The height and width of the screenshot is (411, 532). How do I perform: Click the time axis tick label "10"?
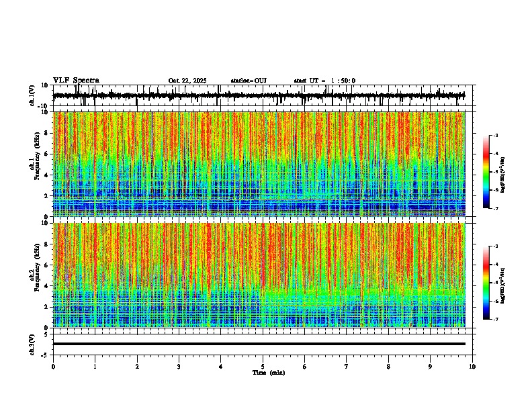[x=472, y=367]
